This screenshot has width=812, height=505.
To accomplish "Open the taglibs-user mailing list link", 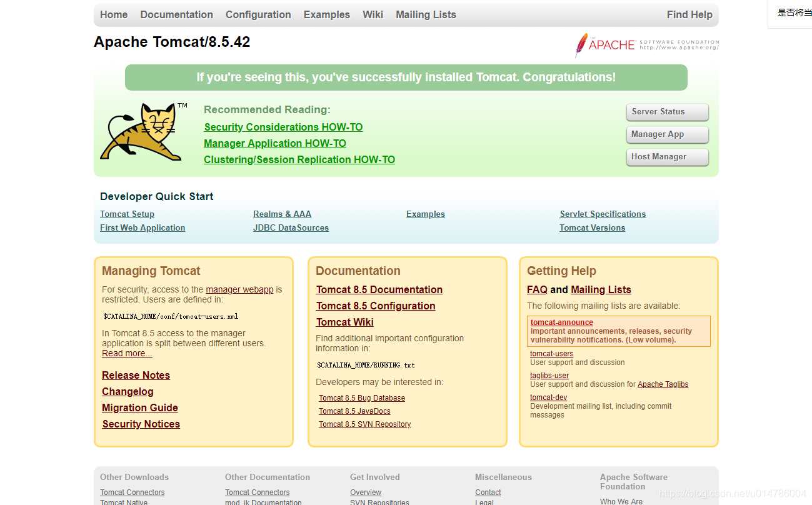I will point(549,376).
